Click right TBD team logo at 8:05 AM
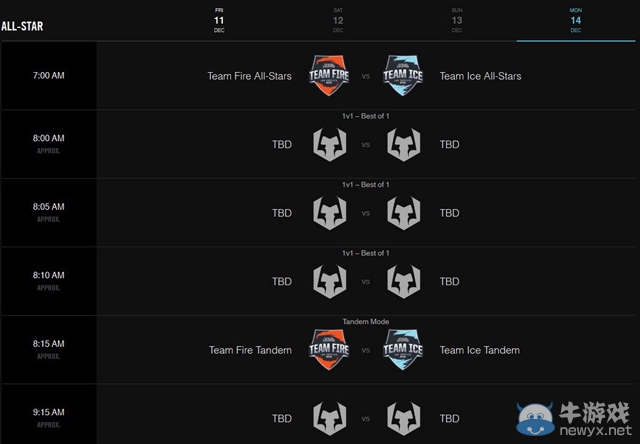Viewport: 640px width, 444px height. (402, 213)
